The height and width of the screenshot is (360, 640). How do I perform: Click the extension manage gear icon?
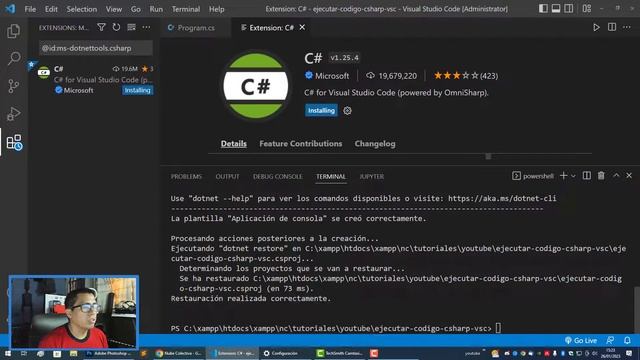pos(347,111)
